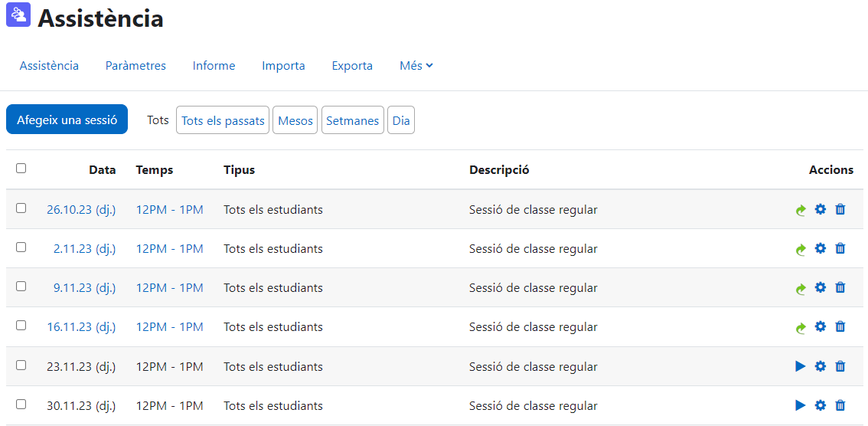
Task: Filter sessions by Mesos
Action: (295, 120)
